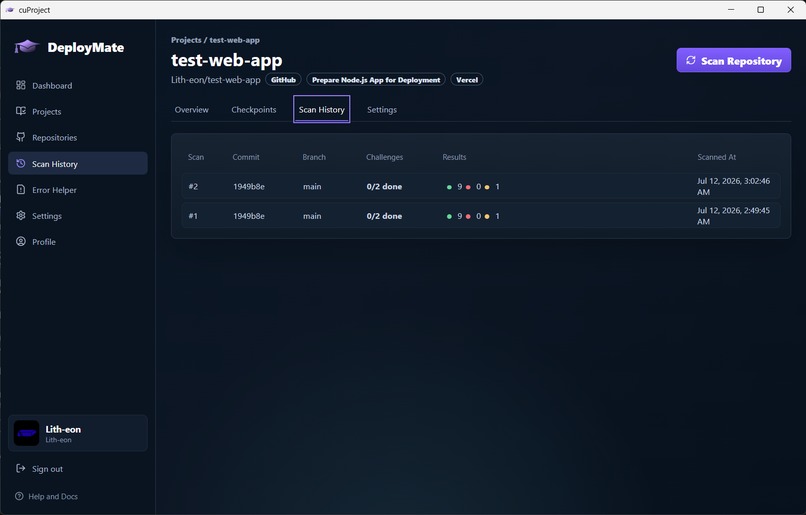Viewport: 806px width, 515px height.
Task: Click 0/2 done in scan #2 row
Action: click(x=384, y=187)
